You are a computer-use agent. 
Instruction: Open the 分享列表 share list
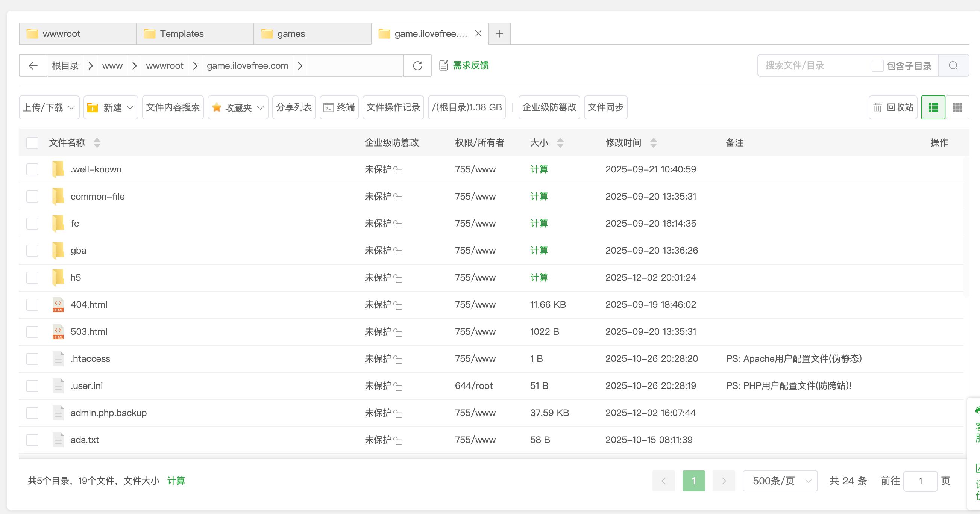[294, 107]
